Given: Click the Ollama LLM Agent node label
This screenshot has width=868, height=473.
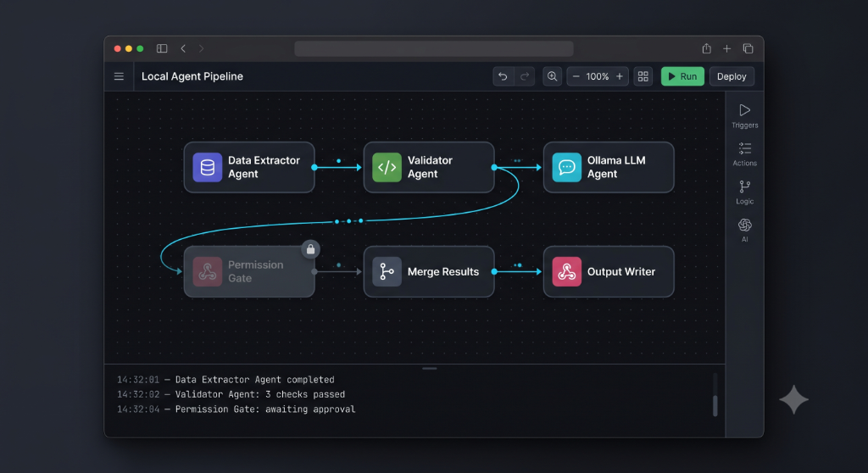Looking at the screenshot, I should (615, 167).
